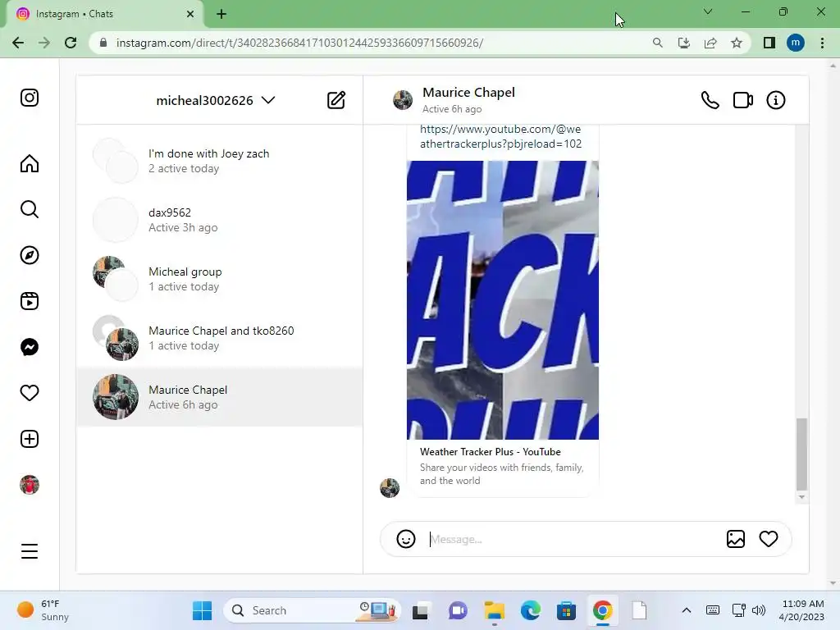Viewport: 840px width, 630px height.
Task: Show hidden system tray icons
Action: 687,610
